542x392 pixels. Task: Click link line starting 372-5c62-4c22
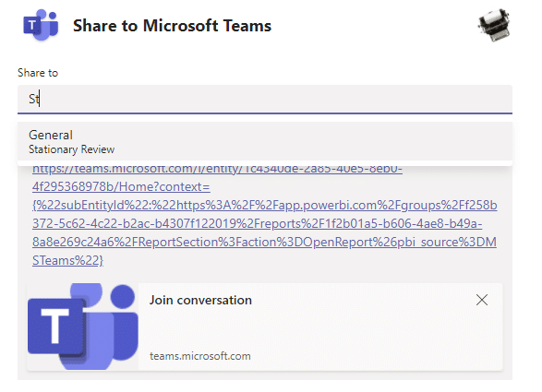tap(258, 224)
